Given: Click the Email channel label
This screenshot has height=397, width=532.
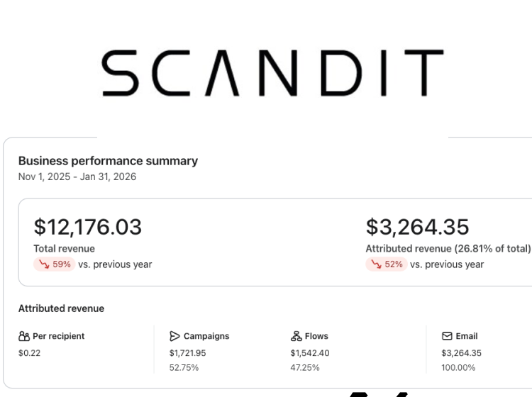Looking at the screenshot, I should [x=467, y=336].
